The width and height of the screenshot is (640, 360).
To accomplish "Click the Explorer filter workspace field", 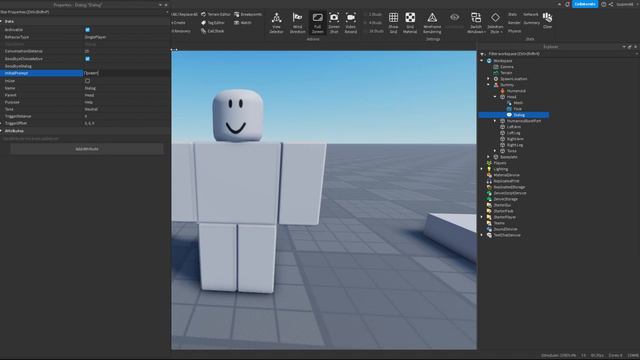I will [559, 54].
